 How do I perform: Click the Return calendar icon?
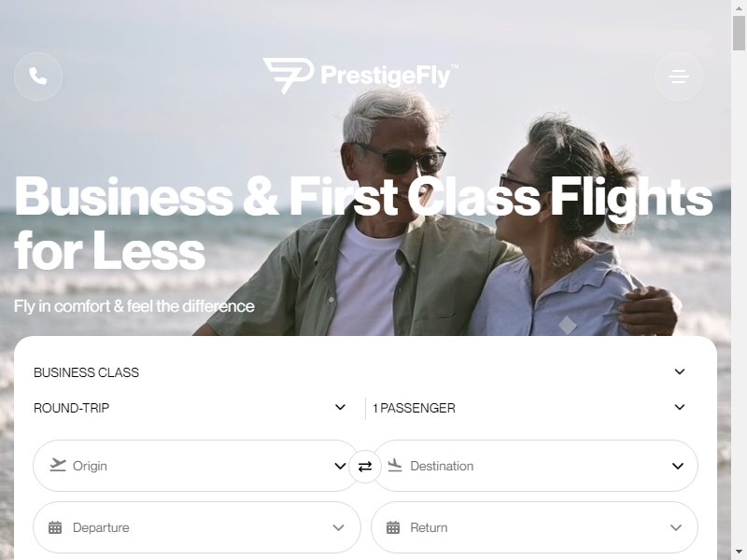click(x=393, y=527)
